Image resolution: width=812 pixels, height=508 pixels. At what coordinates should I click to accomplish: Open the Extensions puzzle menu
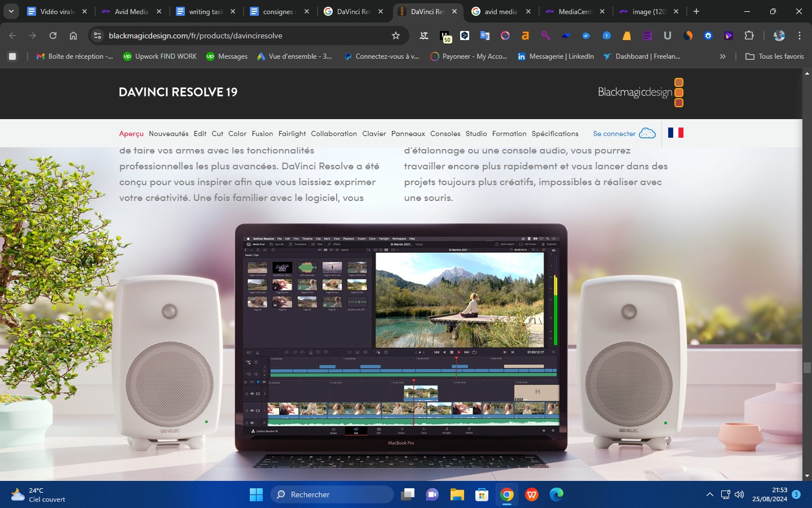(749, 36)
